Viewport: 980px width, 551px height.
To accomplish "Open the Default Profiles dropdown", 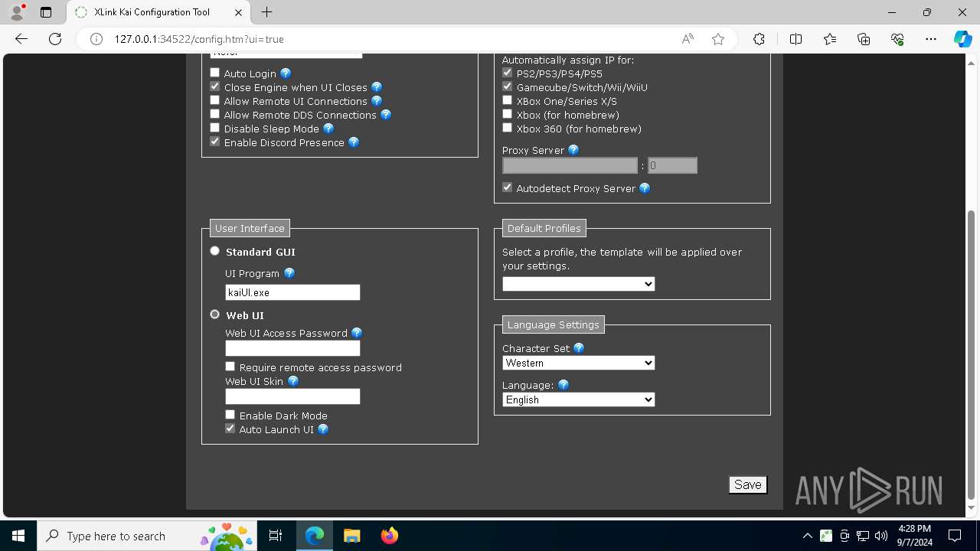I will coord(579,284).
